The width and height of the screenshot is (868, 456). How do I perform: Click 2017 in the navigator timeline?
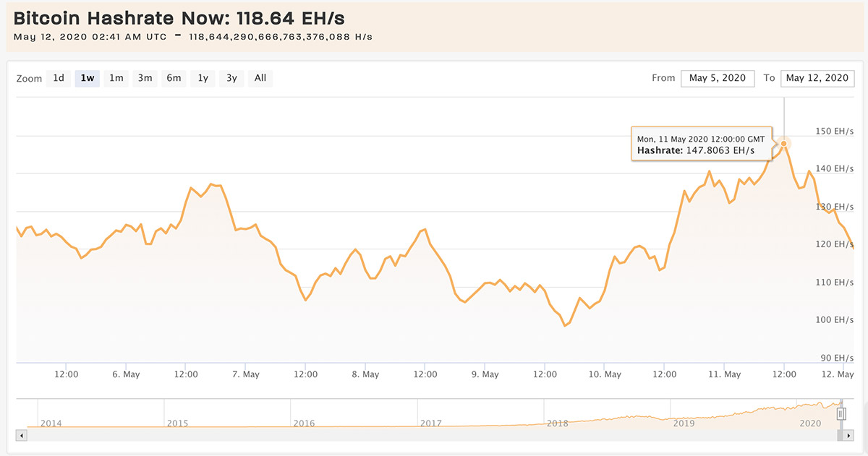431,423
